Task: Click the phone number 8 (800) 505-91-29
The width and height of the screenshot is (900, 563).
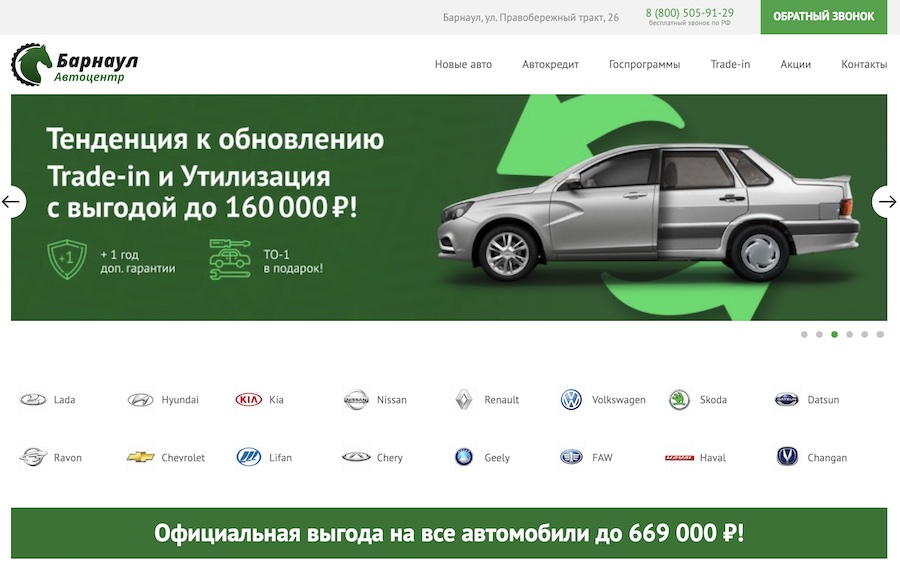Action: click(x=689, y=13)
